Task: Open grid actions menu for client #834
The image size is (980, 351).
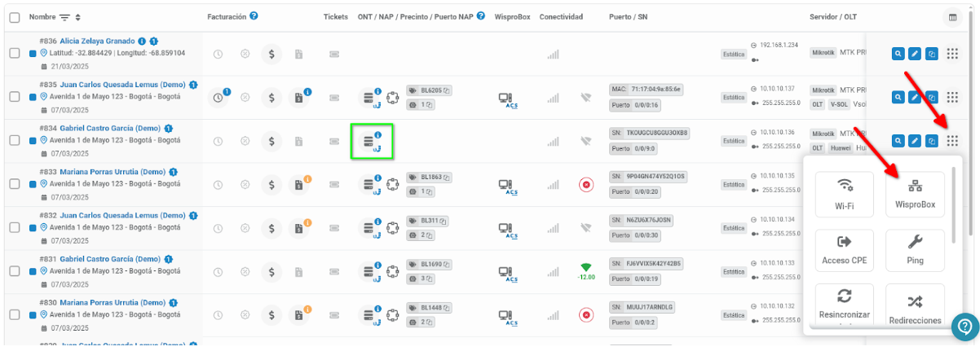Action: click(x=951, y=141)
